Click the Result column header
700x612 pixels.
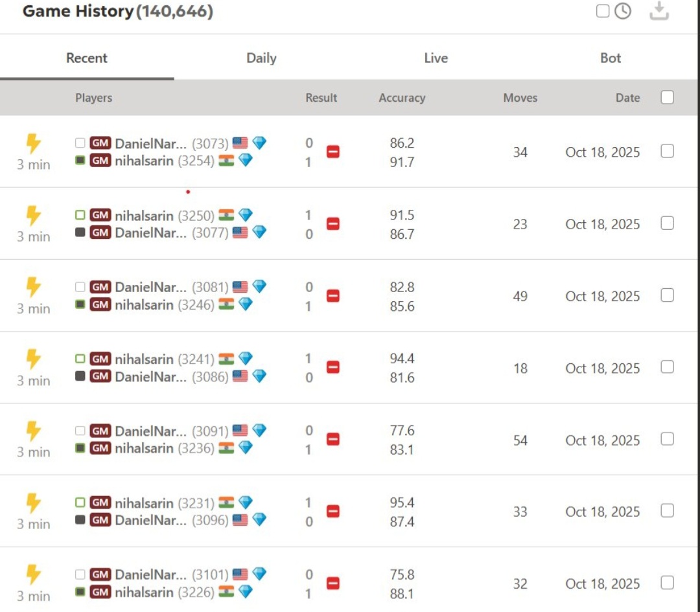pyautogui.click(x=321, y=98)
